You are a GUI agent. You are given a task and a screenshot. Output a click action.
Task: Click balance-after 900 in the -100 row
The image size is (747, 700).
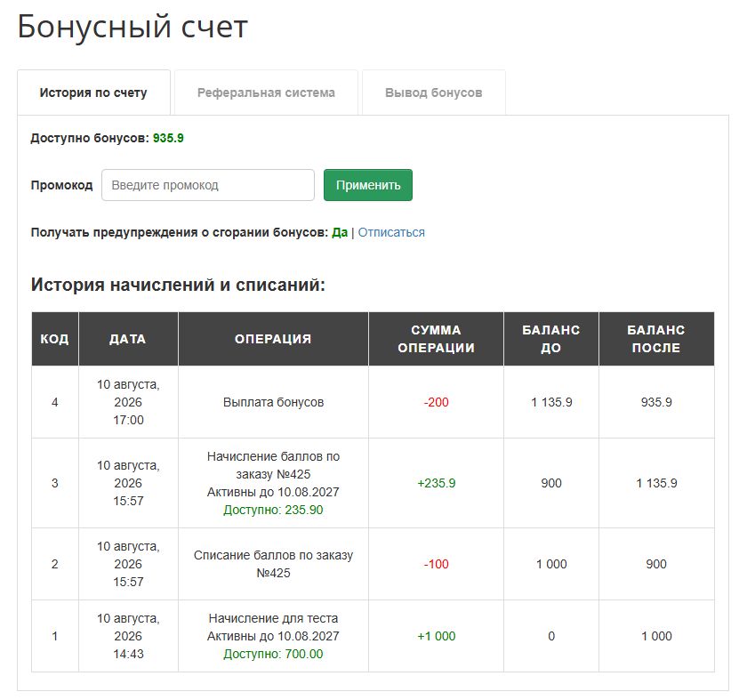point(656,564)
